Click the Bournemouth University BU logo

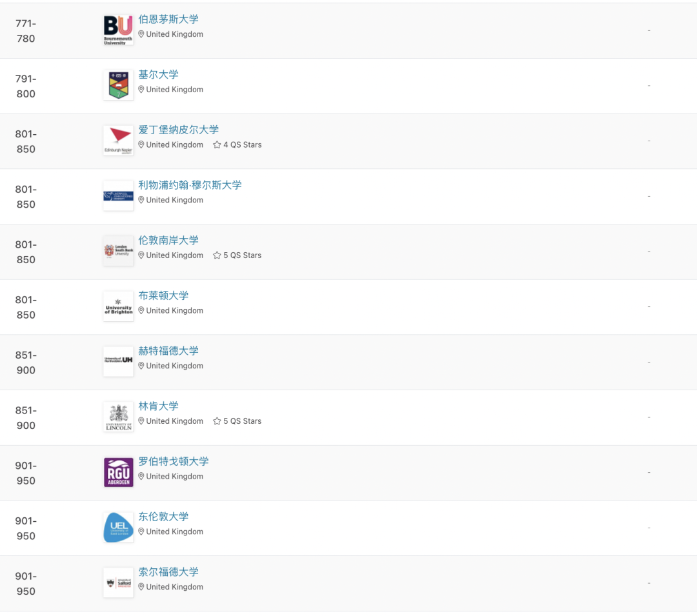118,30
